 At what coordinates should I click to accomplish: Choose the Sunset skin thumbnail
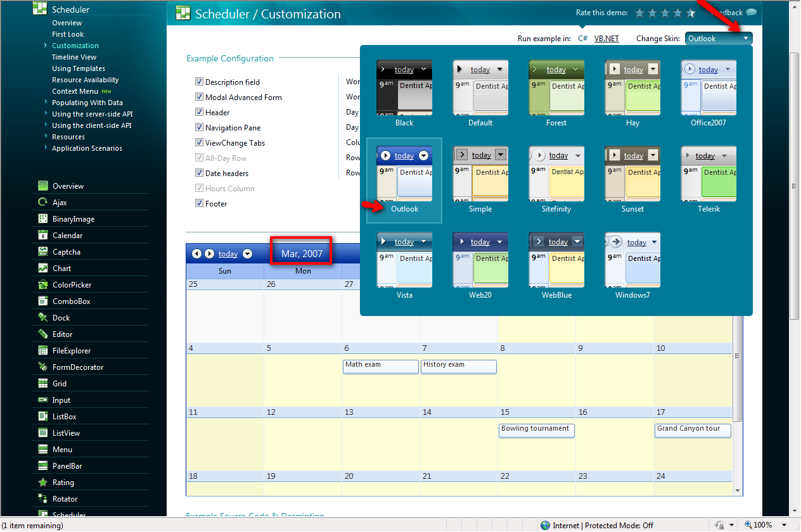[632, 174]
